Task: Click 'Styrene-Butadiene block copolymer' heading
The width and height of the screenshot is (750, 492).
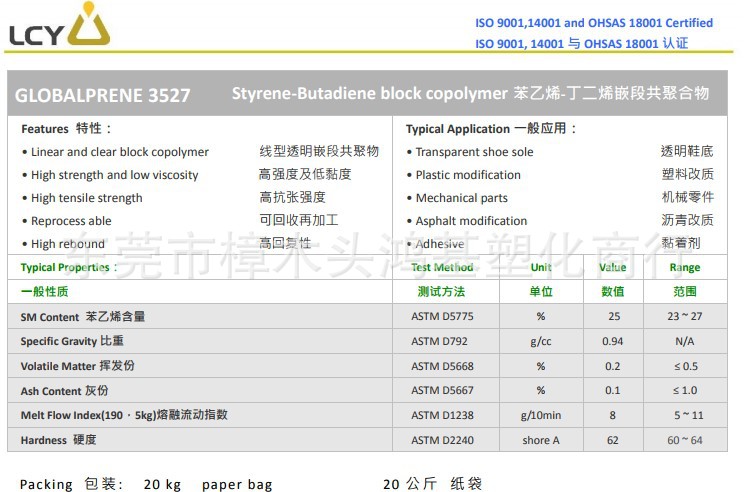Action: click(370, 93)
